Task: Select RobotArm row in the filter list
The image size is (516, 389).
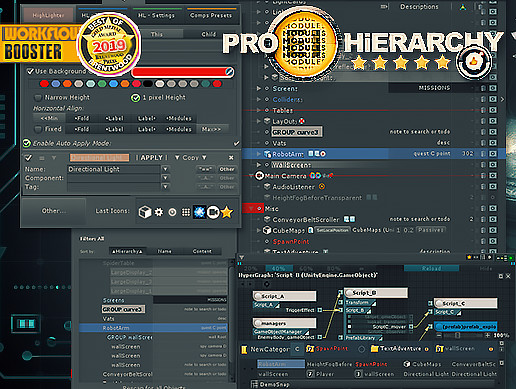Action: (x=153, y=328)
